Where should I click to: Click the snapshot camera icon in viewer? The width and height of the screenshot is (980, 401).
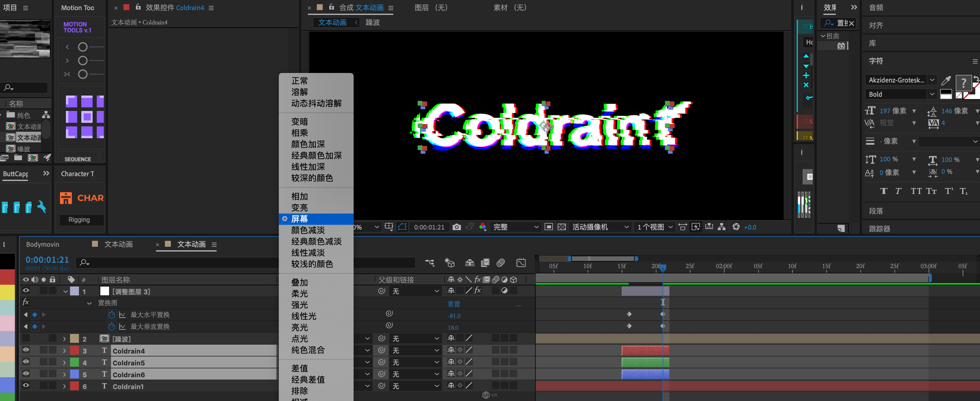tap(456, 227)
